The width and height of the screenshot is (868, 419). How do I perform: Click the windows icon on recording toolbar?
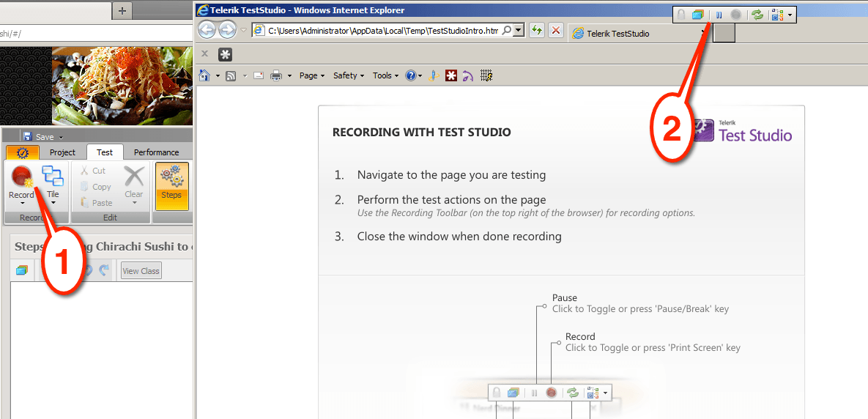(697, 15)
